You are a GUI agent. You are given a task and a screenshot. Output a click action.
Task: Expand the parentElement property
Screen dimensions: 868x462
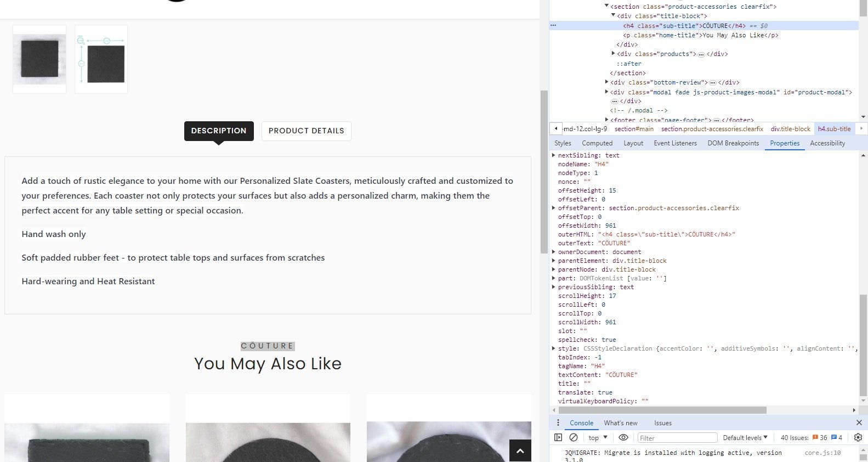coord(554,261)
